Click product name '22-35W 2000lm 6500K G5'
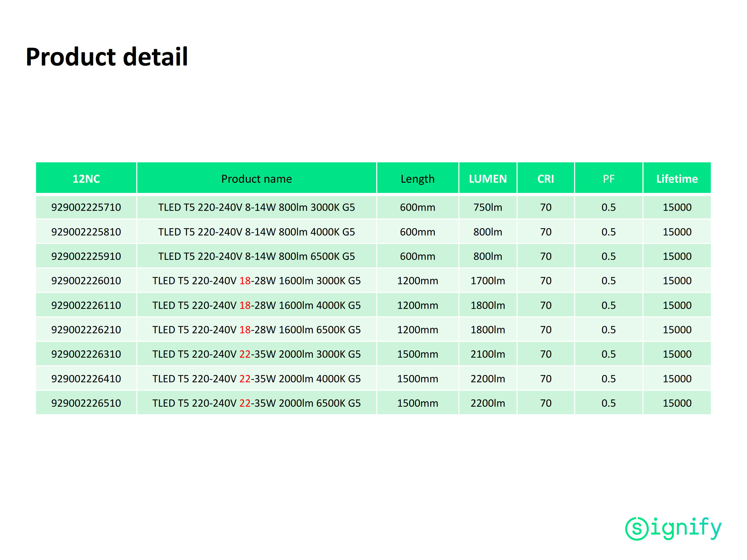This screenshot has width=747, height=560. click(257, 403)
